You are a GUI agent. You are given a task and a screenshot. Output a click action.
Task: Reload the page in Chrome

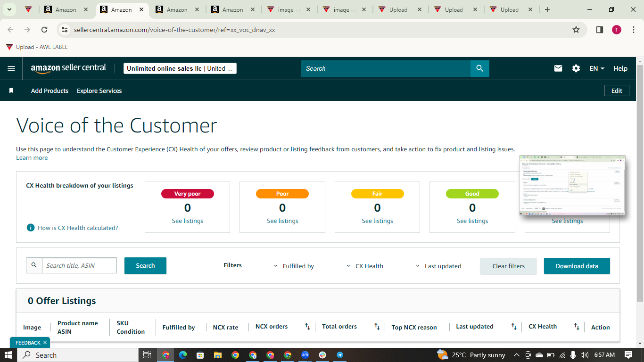tap(44, 30)
